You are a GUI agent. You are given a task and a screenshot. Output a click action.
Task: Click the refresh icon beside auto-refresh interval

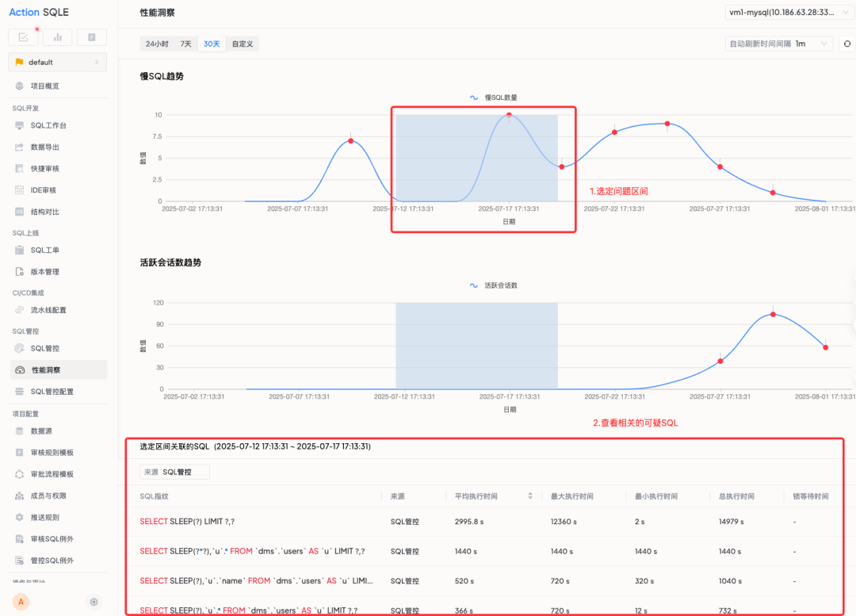(x=846, y=44)
